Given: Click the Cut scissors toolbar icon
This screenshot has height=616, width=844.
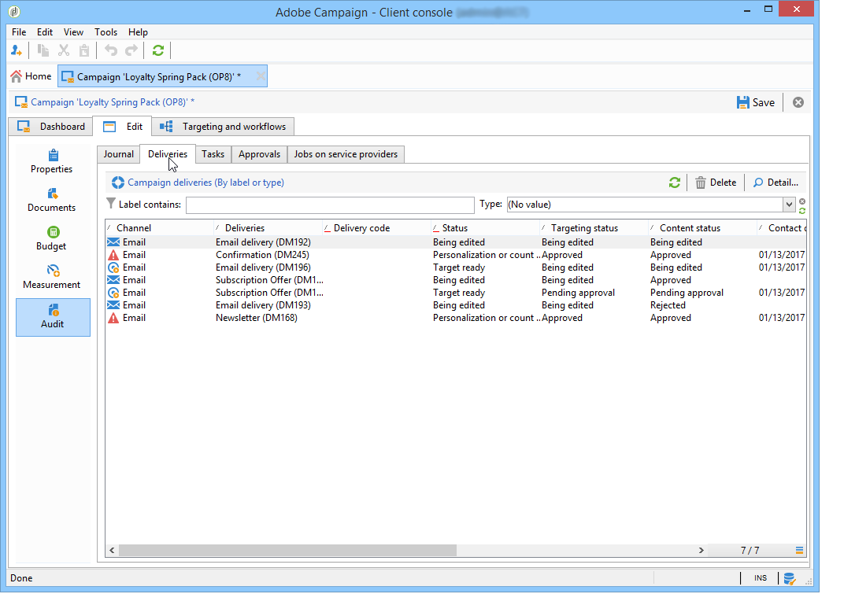Looking at the screenshot, I should (64, 50).
